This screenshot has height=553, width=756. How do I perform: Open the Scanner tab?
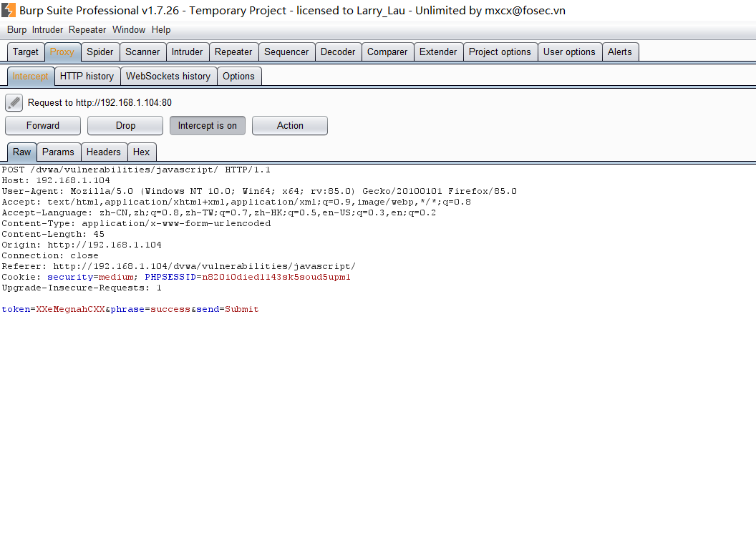[x=142, y=52]
